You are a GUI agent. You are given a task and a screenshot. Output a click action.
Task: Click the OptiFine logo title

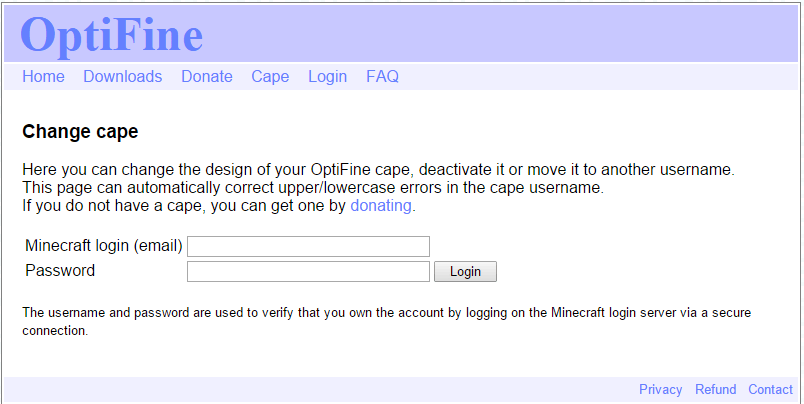point(112,35)
